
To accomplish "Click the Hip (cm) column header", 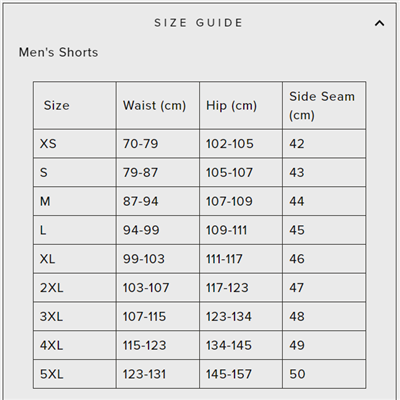I will pyautogui.click(x=241, y=105).
